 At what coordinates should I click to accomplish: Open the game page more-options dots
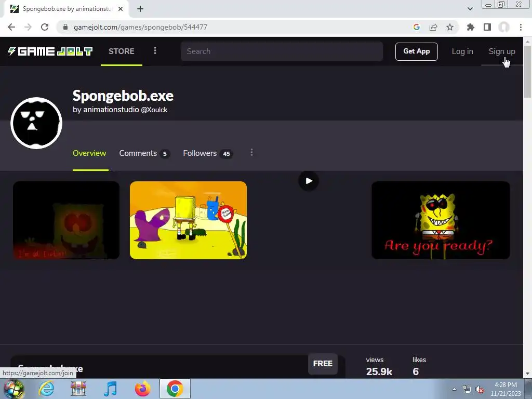[251, 152]
